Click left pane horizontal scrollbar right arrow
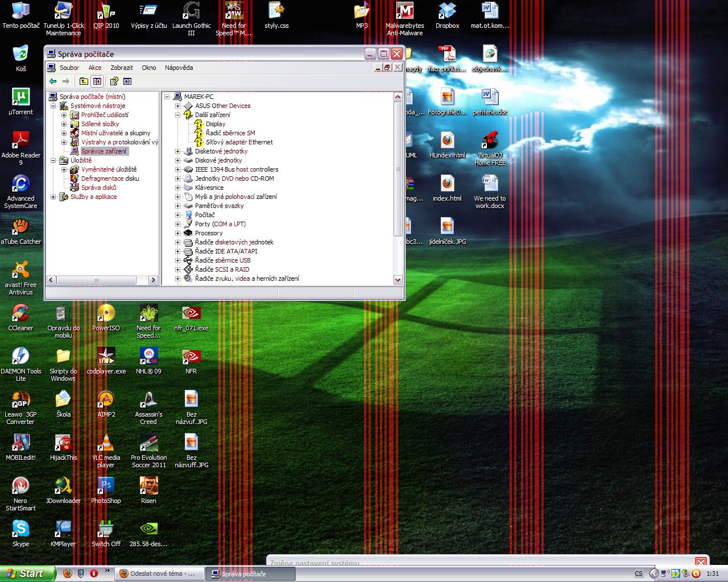 click(153, 280)
